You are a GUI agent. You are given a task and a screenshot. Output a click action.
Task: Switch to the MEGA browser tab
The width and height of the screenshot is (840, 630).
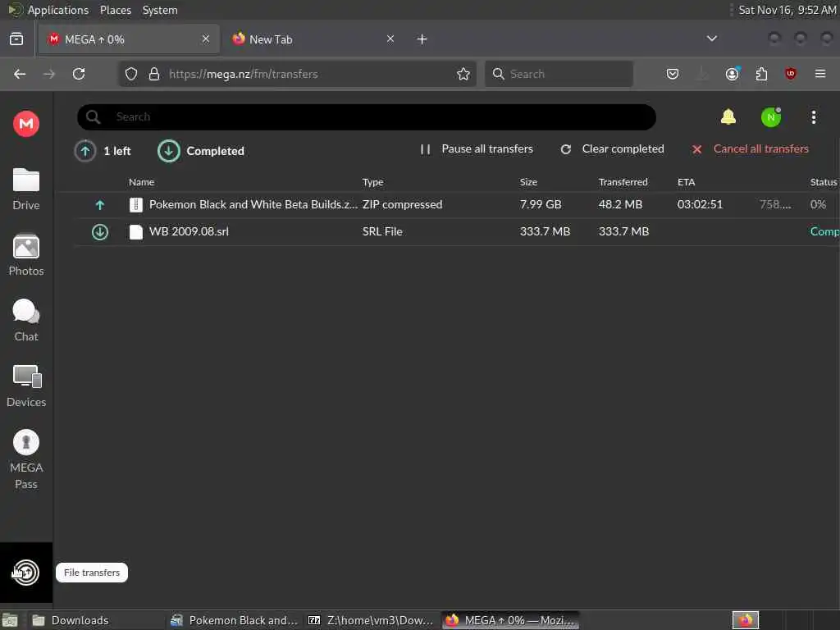(x=129, y=39)
